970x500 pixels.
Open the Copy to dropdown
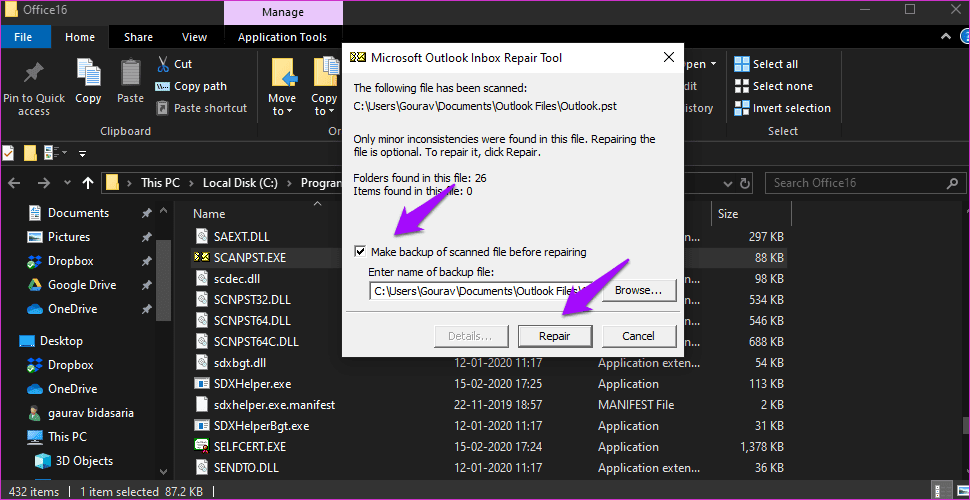[x=324, y=105]
